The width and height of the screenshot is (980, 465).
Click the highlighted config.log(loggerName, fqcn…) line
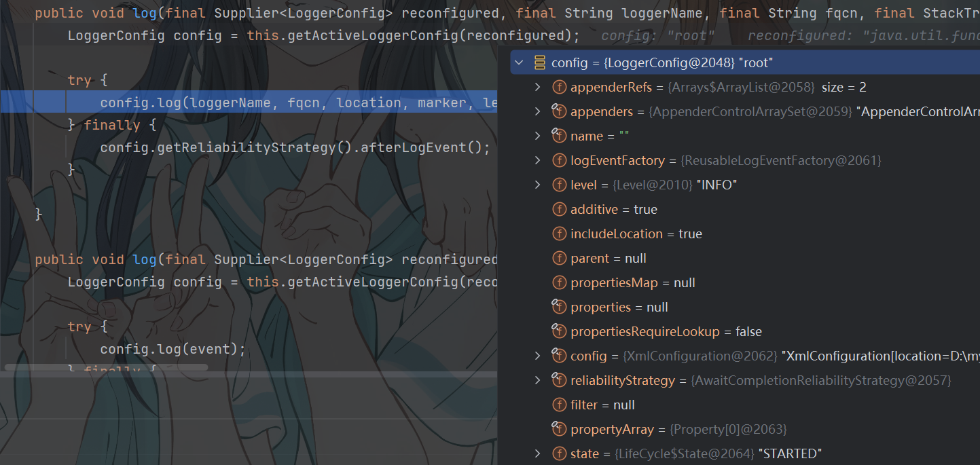249,103
